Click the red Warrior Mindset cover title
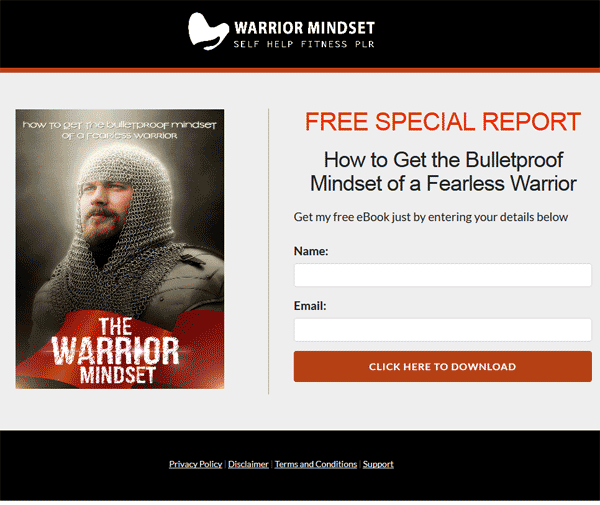600x505 pixels. click(116, 351)
